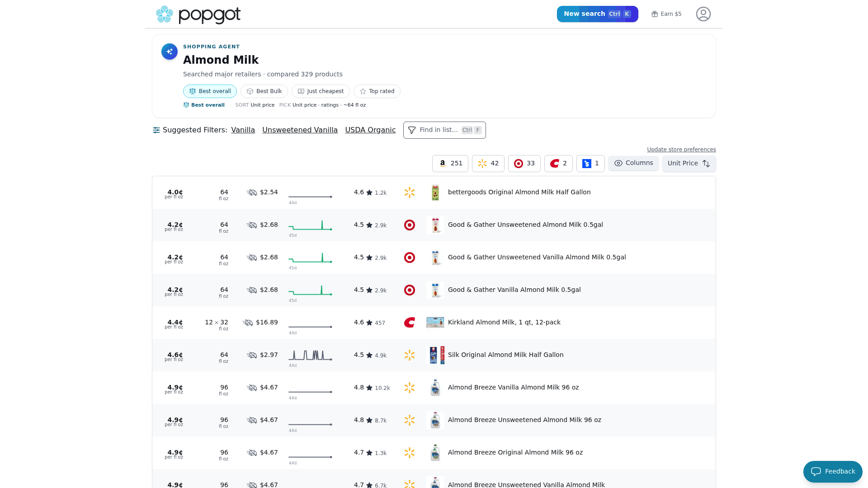Screen dimensions: 868x488
Task: Open the Unit Price sort dropdown
Action: (x=689, y=164)
